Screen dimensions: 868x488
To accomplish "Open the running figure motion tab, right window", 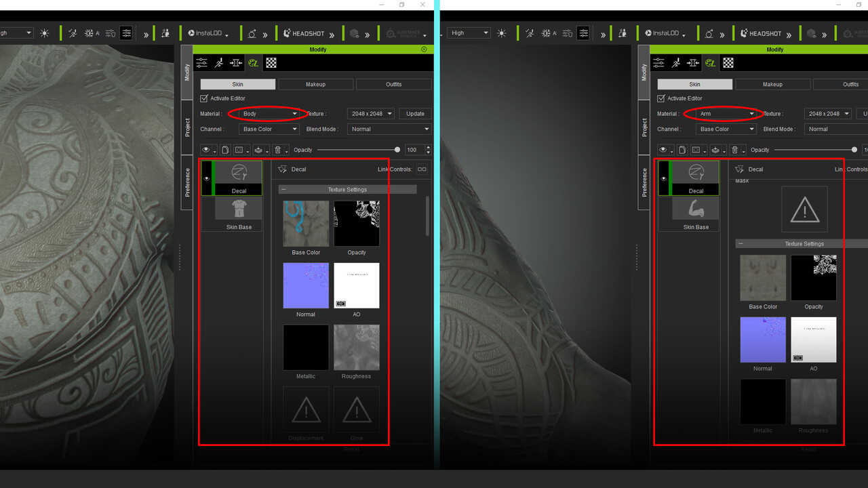I will coord(675,63).
